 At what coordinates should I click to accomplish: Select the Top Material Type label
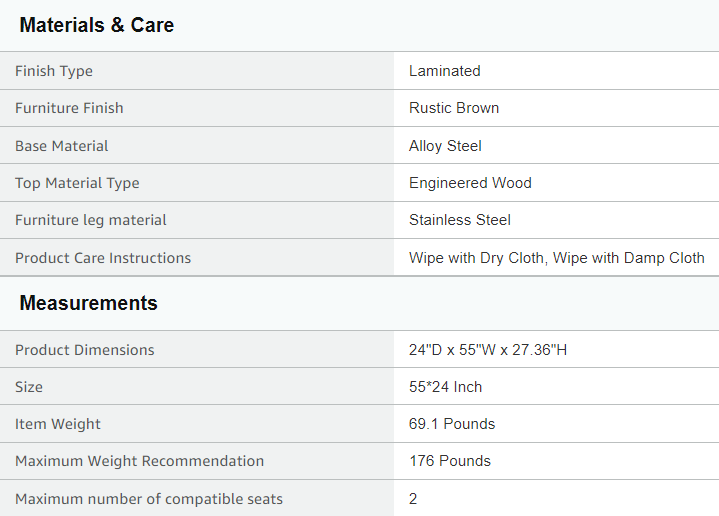click(77, 183)
